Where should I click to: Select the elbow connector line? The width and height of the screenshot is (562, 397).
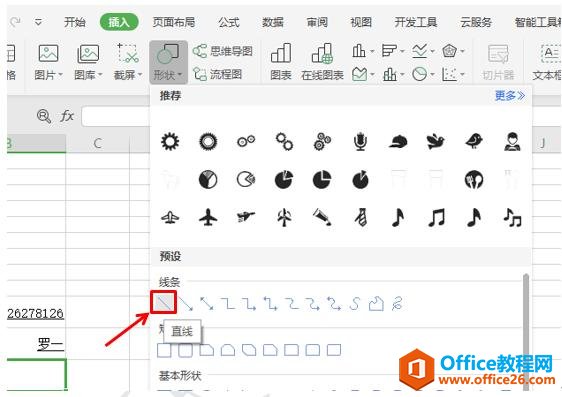coord(228,304)
